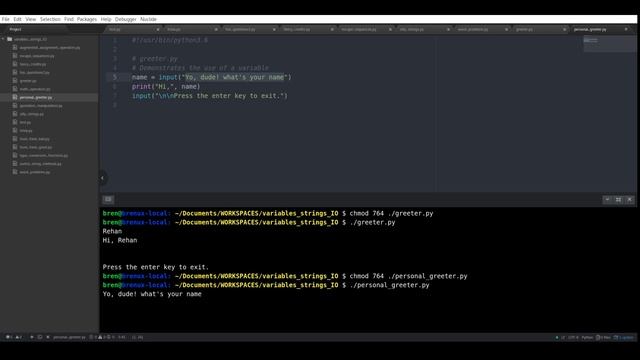Close the terminal panel

tap(629, 199)
